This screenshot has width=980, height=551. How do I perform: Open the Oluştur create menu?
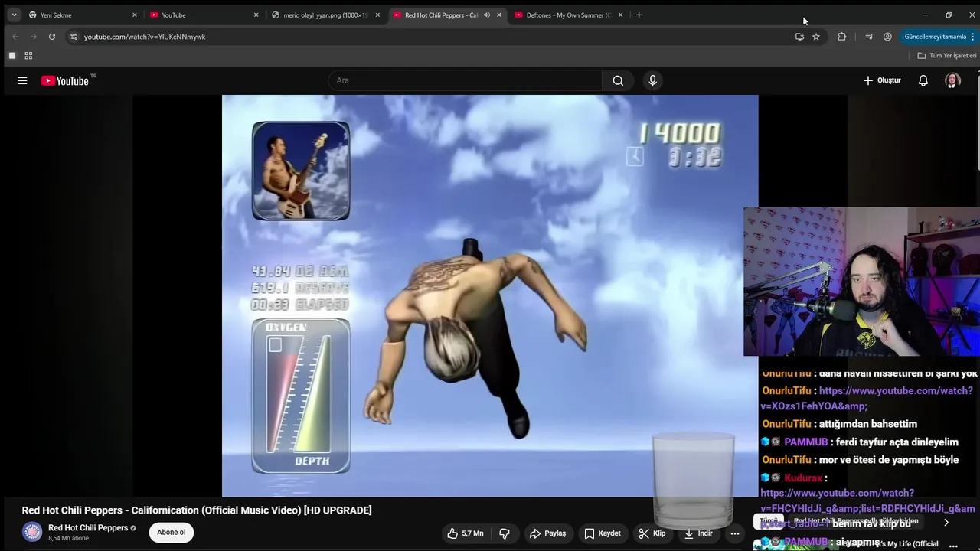pos(882,80)
